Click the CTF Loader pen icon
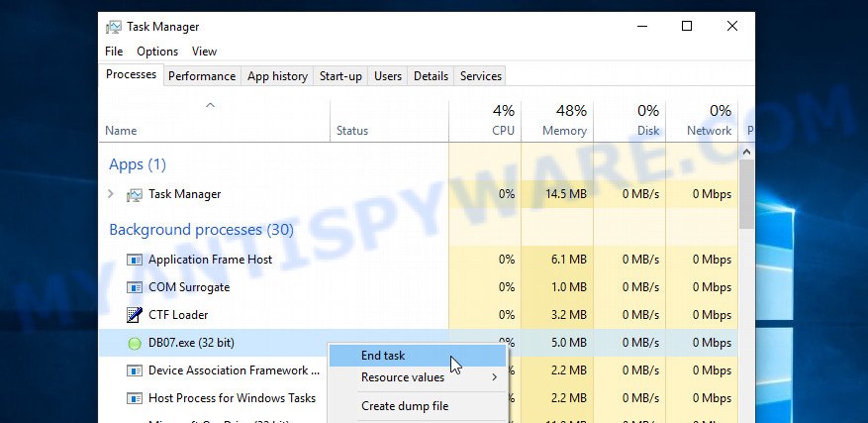 135,315
